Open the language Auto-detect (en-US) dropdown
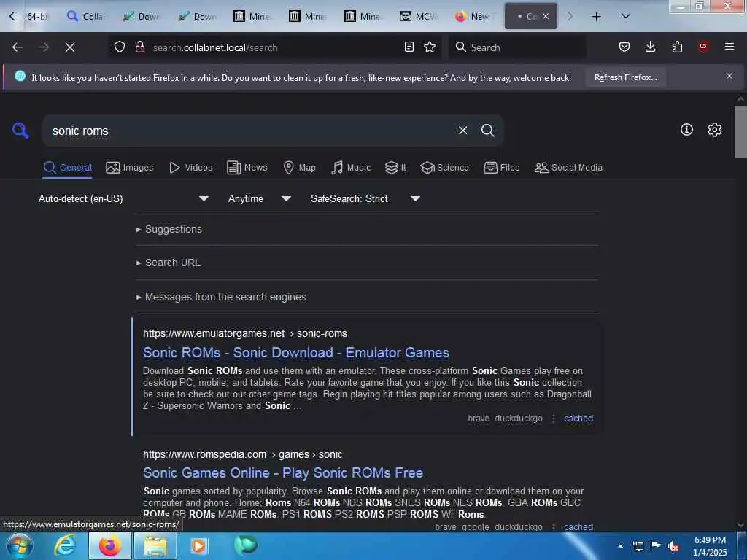 123,198
